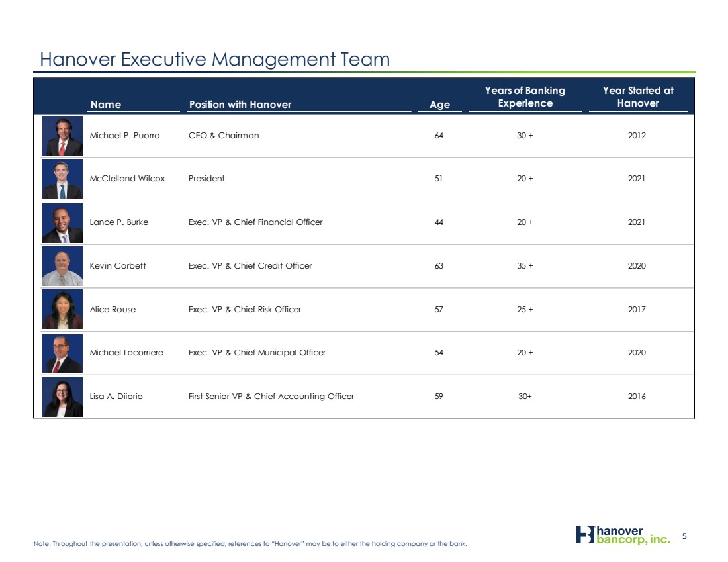Click the "CEO & Chairman" position text
The height and width of the screenshot is (562, 728).
[224, 136]
